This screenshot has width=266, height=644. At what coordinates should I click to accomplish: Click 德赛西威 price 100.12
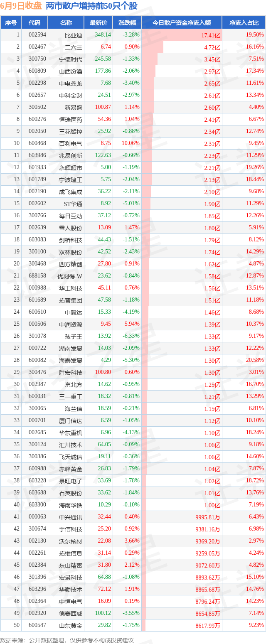tap(103, 614)
